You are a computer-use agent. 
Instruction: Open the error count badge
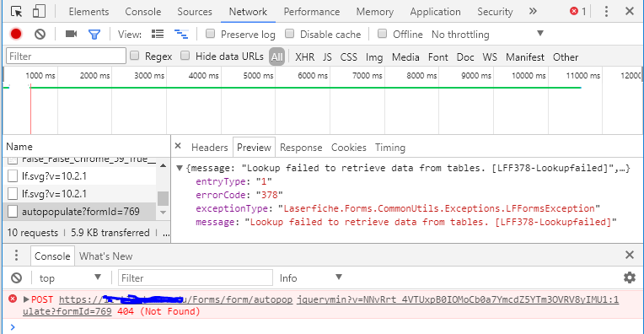[x=578, y=12]
